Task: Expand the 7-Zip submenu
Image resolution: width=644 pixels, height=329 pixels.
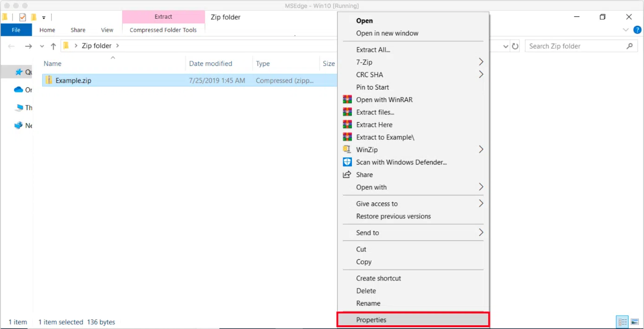Action: click(481, 62)
